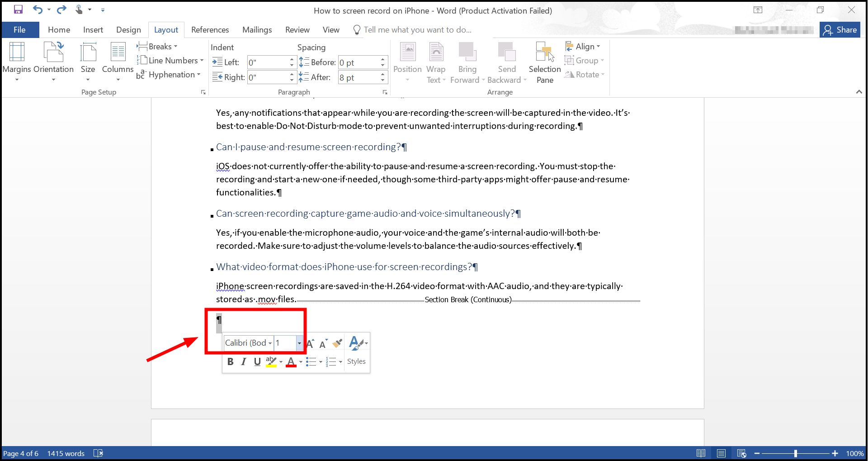Decrease Left indent with down arrow
Screen dimensions: 868x461
[x=292, y=66]
